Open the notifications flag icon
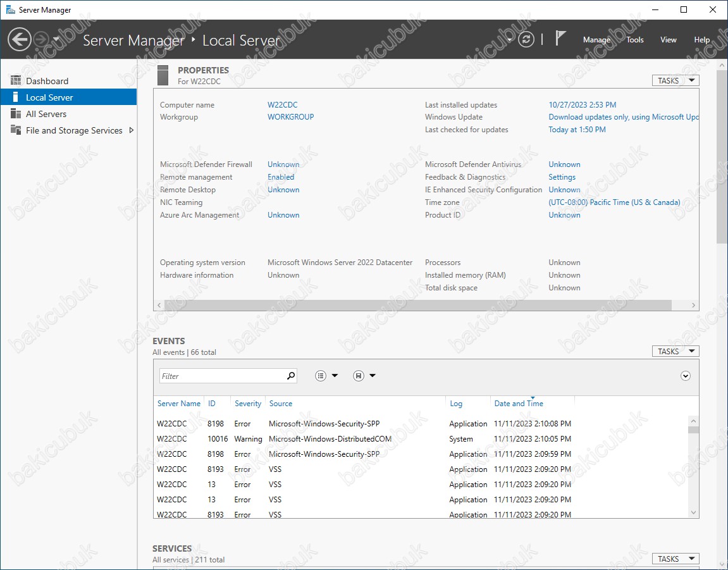The height and width of the screenshot is (570, 728). [x=560, y=39]
